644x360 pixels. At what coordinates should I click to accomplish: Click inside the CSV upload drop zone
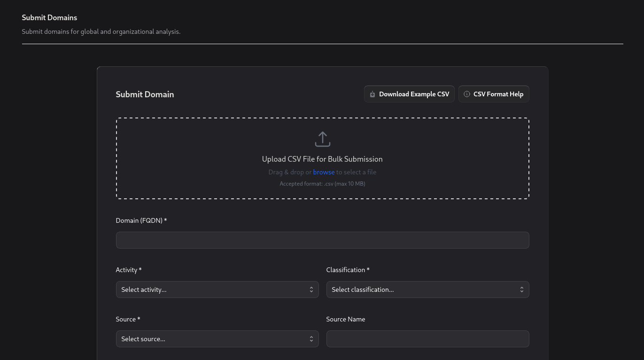[x=322, y=158]
